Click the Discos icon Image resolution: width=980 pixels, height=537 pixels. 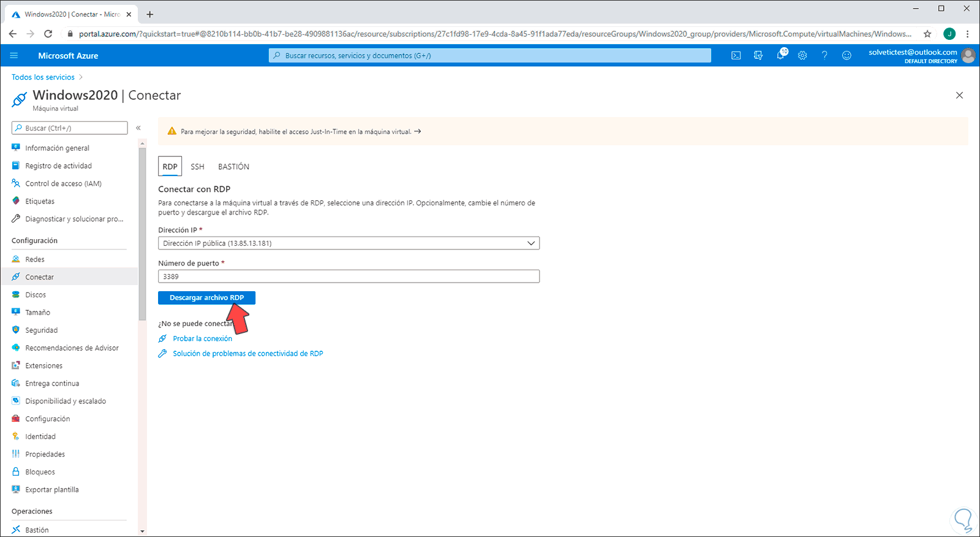point(16,295)
